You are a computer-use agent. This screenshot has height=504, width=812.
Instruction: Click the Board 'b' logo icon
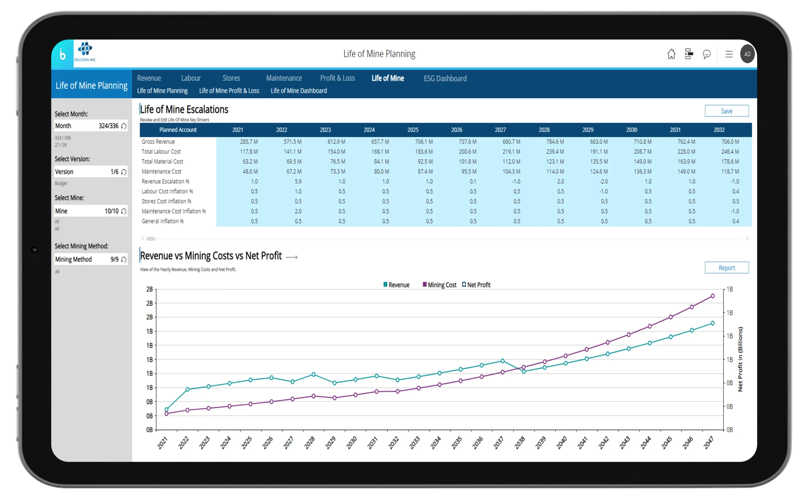point(62,55)
